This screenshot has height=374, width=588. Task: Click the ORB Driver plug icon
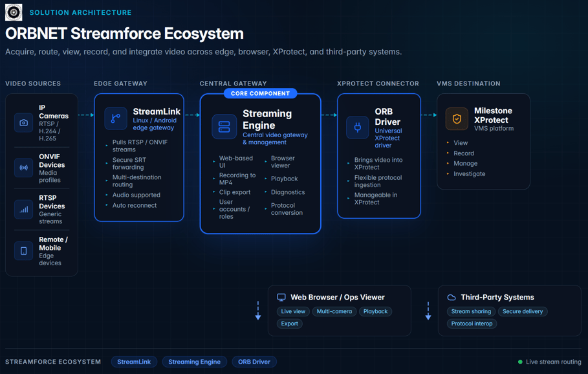pos(357,127)
